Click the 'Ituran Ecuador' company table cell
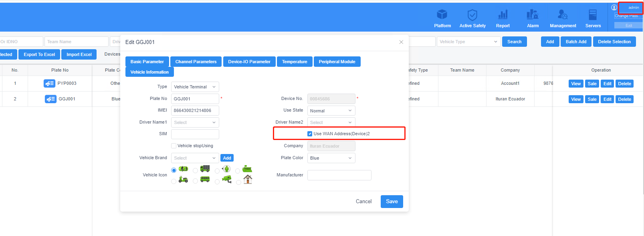 point(510,99)
